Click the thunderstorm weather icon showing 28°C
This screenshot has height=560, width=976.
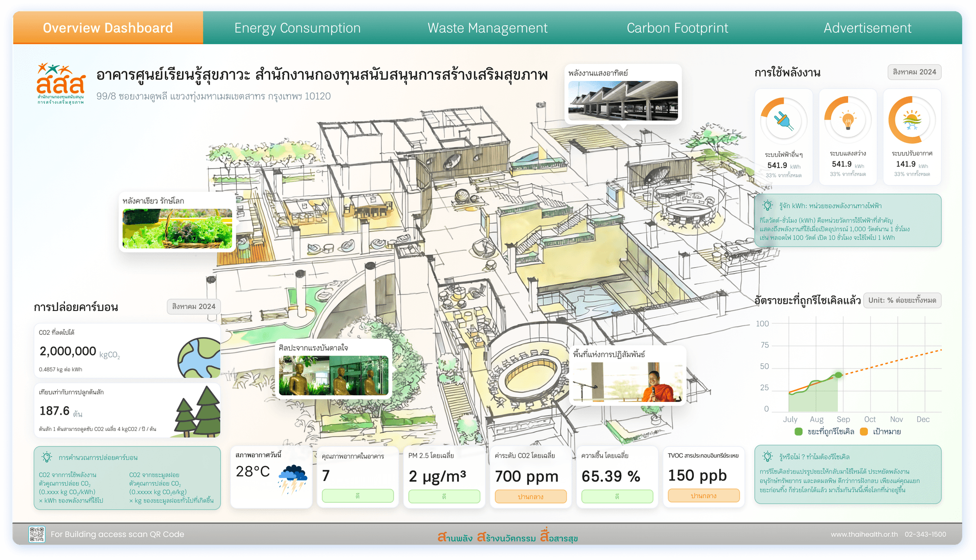pyautogui.click(x=292, y=480)
